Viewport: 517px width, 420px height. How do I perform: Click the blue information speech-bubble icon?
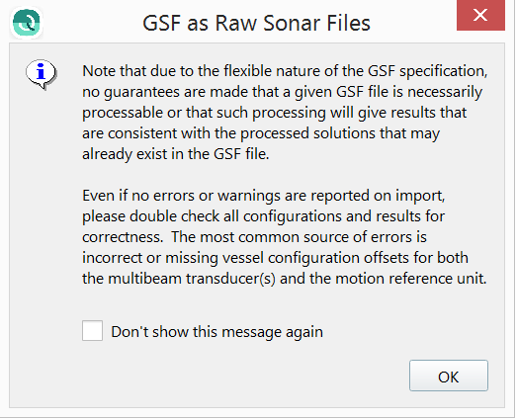coord(42,74)
